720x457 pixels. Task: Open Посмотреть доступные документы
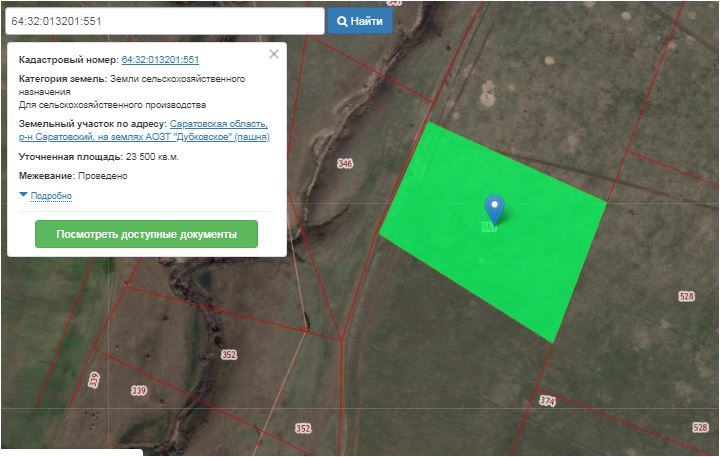[146, 235]
